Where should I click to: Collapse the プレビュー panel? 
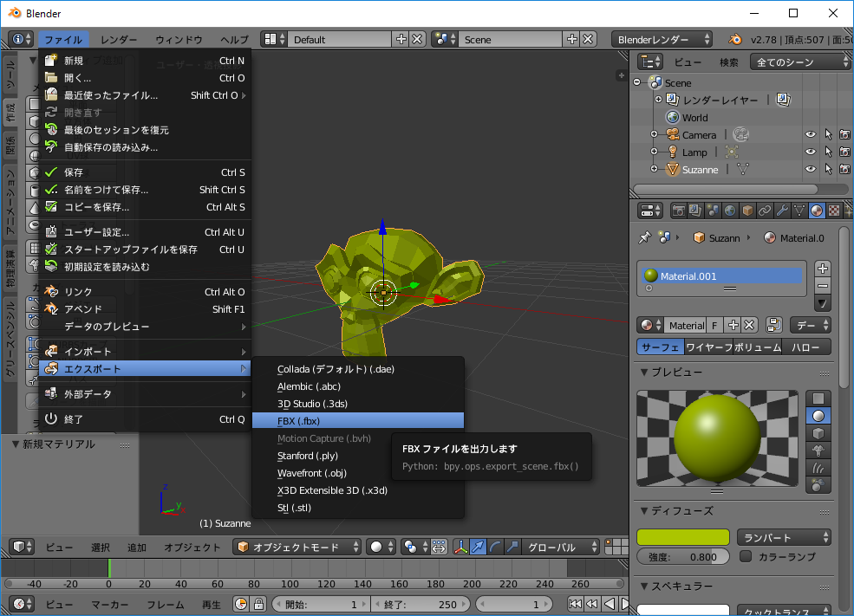pos(644,373)
